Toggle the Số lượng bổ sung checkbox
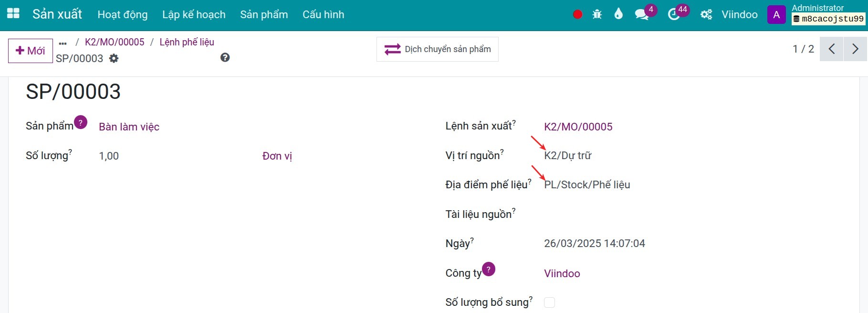Viewport: 868px width, 313px height. 550,302
